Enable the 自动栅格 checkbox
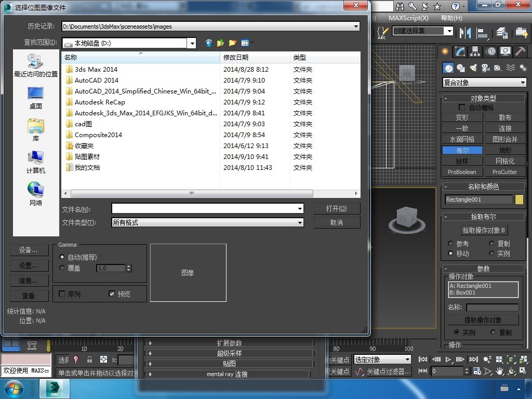532x399 pixels. point(462,107)
